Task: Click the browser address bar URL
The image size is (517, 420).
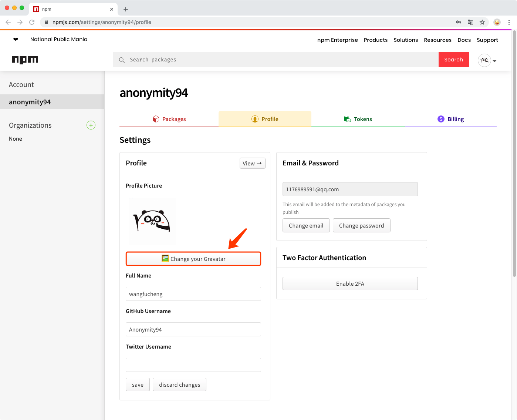Action: coord(102,22)
